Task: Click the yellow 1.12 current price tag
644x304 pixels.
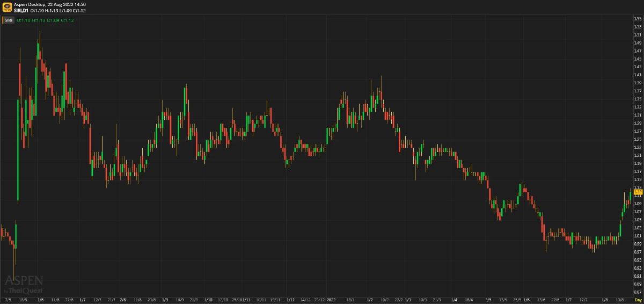Action: (638, 191)
